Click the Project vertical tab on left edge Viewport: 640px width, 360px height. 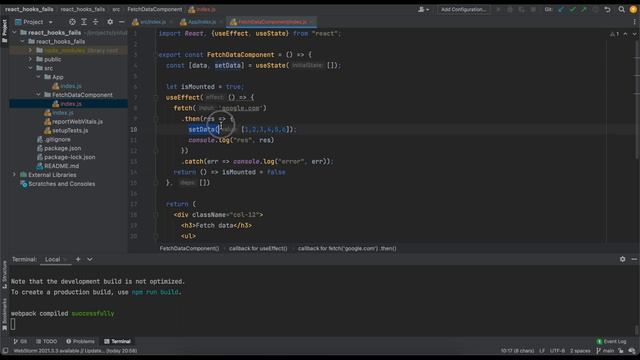tap(4, 31)
